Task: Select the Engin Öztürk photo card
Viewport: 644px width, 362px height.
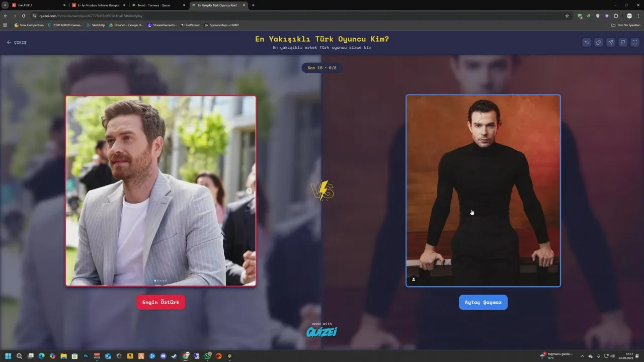Action: coord(161,191)
